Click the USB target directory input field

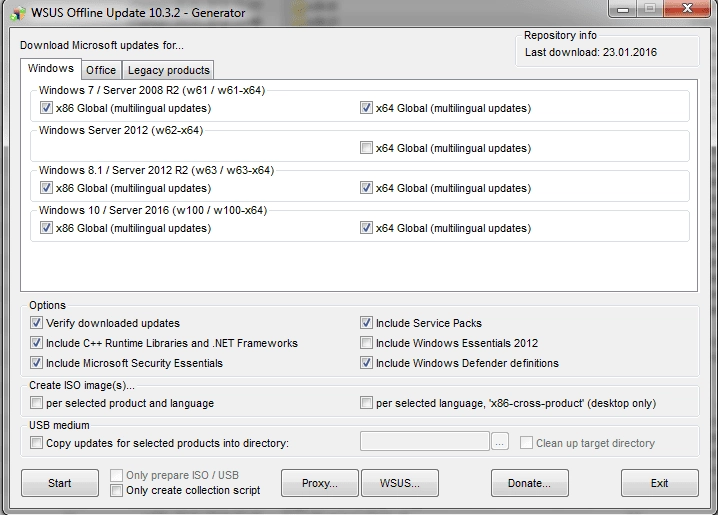(425, 441)
